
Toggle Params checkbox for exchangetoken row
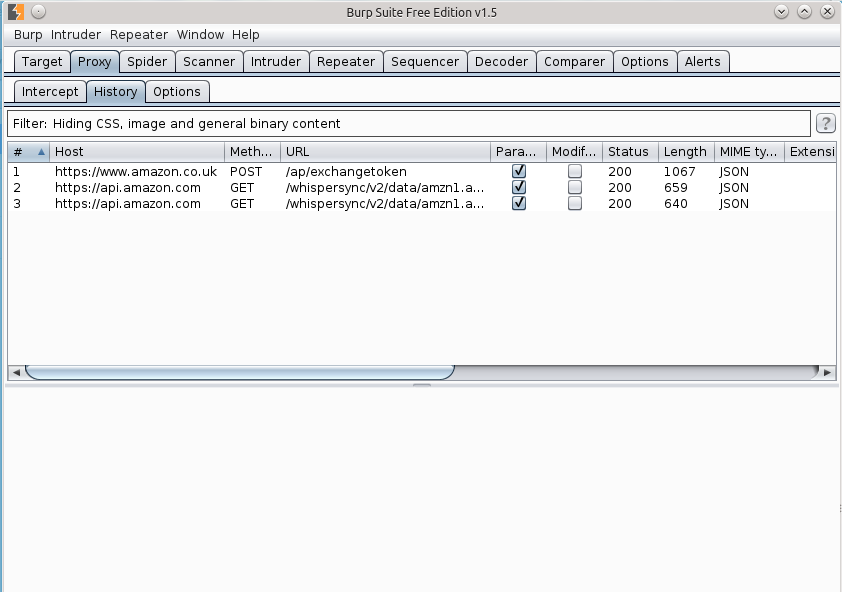pos(519,171)
